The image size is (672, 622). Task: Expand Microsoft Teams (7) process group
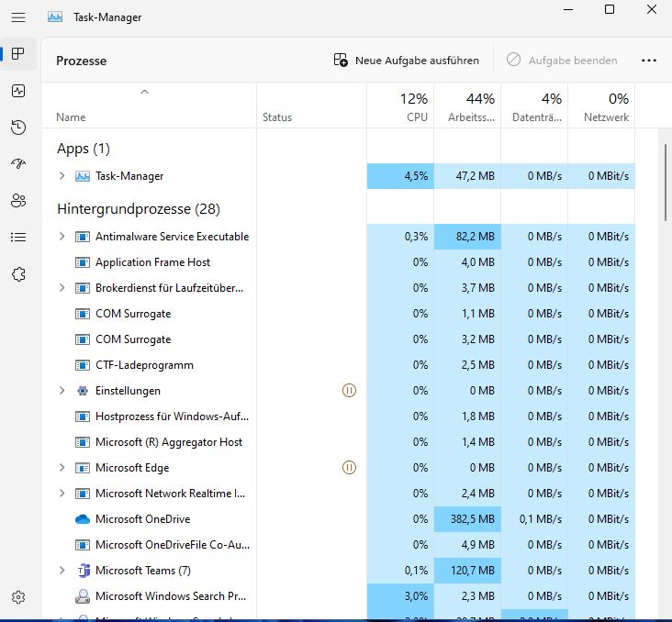tap(62, 571)
